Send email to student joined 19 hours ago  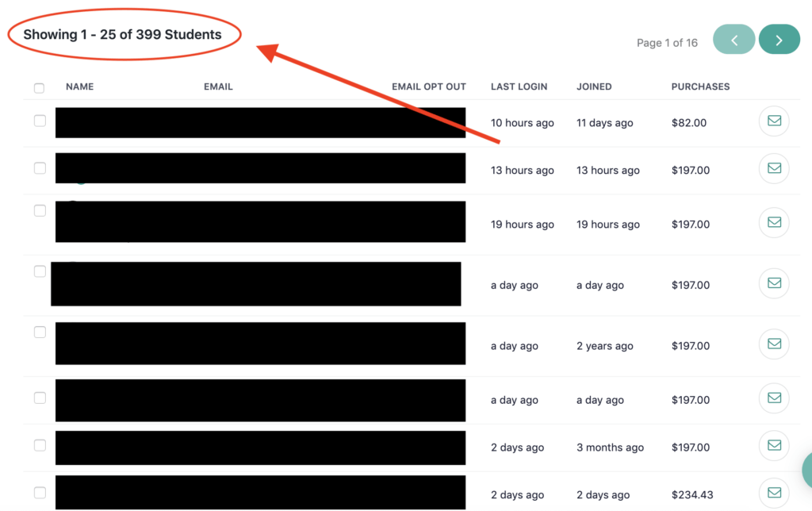[x=774, y=222]
